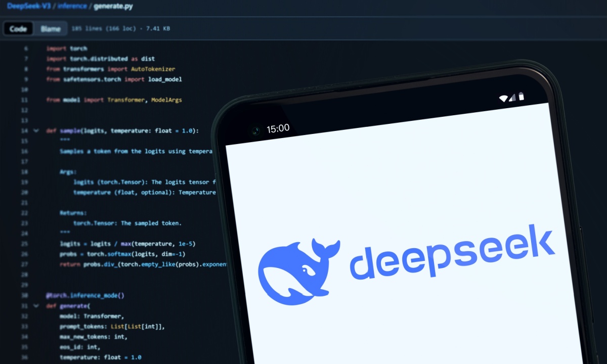The width and height of the screenshot is (607, 364).
Task: Select line number 6 in the gutter
Action: click(x=26, y=49)
